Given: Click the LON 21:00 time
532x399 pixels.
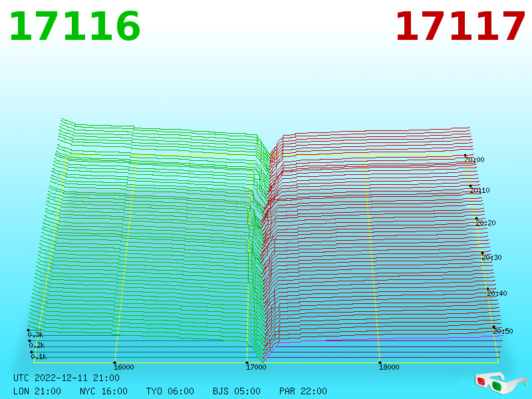Looking at the screenshot, I should [x=37, y=391].
